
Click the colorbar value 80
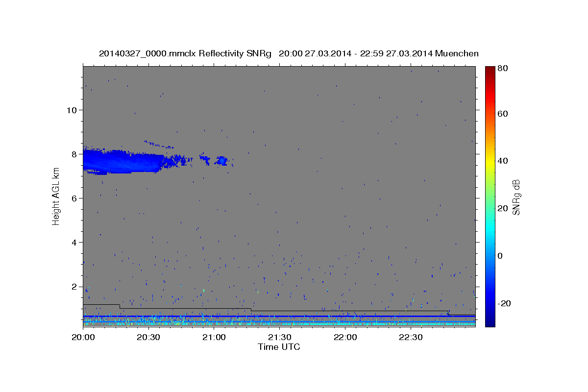point(503,69)
